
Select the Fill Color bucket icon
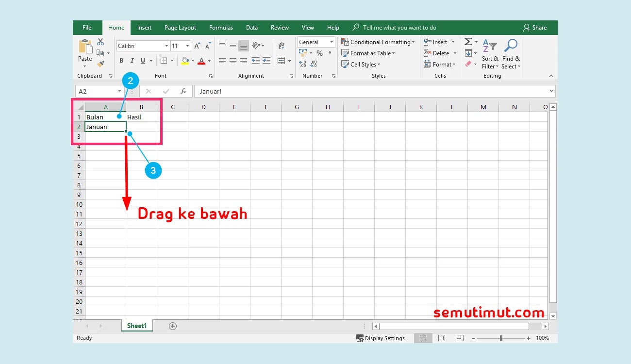tap(186, 60)
